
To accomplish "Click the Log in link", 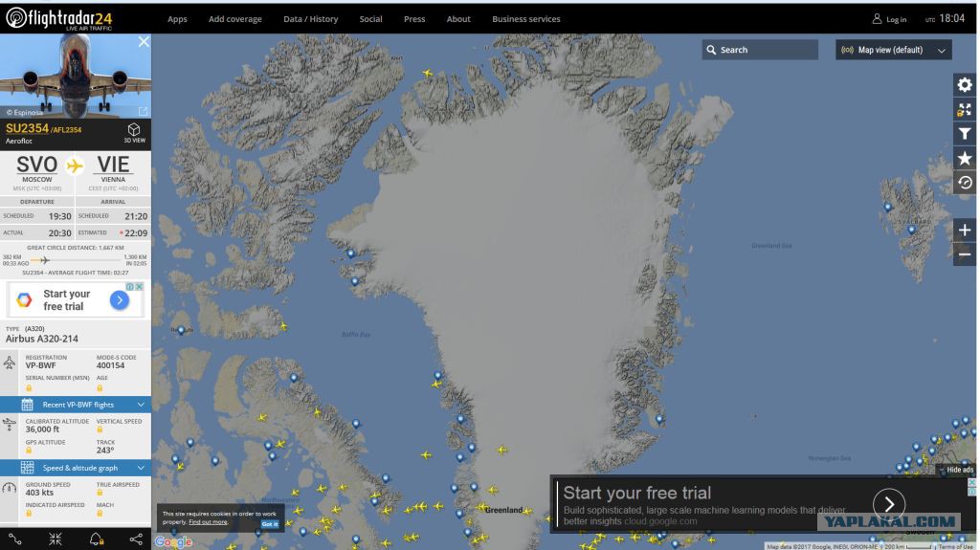I will [896, 19].
